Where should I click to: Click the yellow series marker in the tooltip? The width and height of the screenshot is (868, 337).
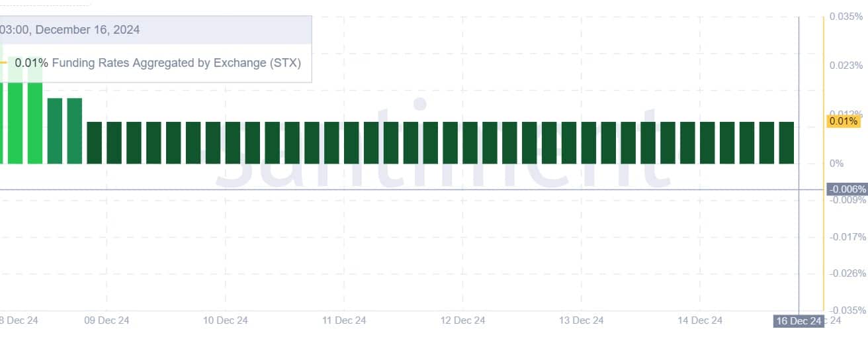tap(3, 63)
